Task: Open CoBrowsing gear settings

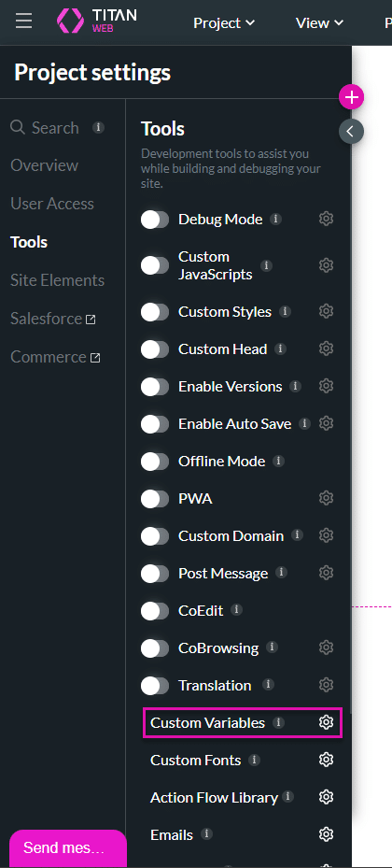Action: (327, 647)
